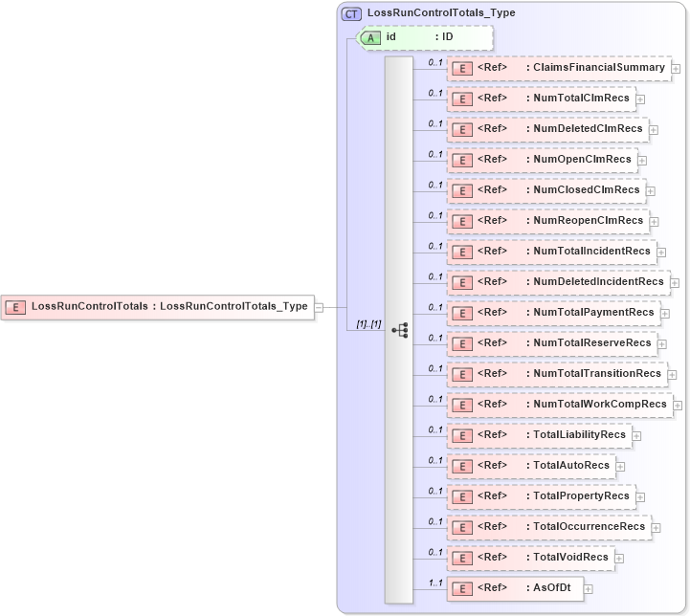Collapse the LossRunControlTotals root element
690x616 pixels.
click(x=319, y=307)
